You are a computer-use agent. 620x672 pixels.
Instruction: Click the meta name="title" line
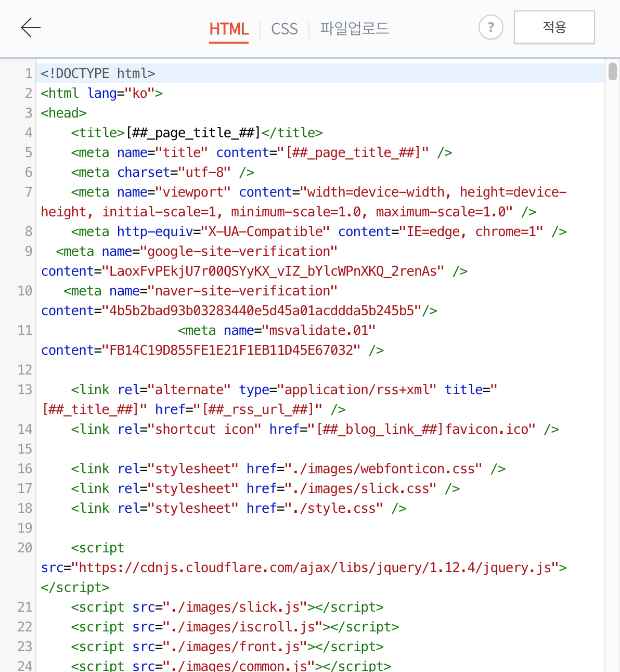click(x=262, y=152)
